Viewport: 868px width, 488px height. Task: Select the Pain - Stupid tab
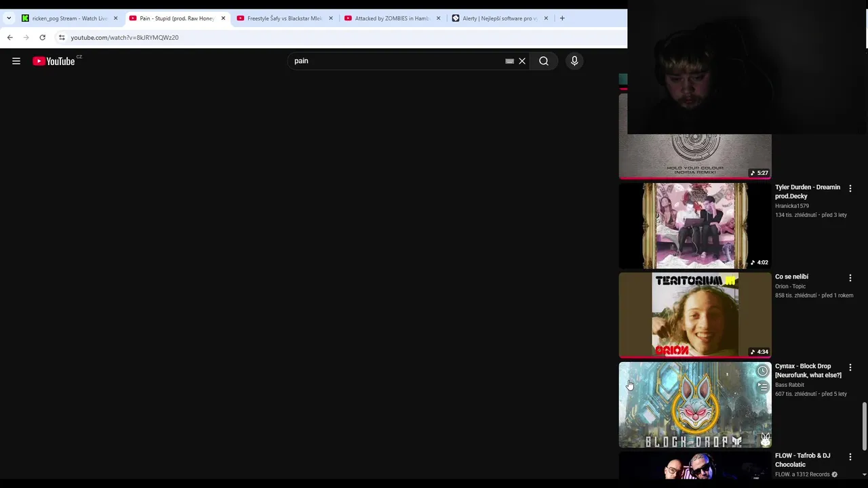point(177,18)
